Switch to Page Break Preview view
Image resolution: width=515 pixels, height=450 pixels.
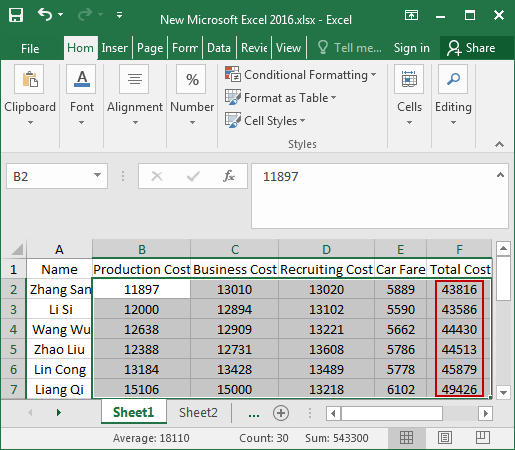click(x=483, y=437)
